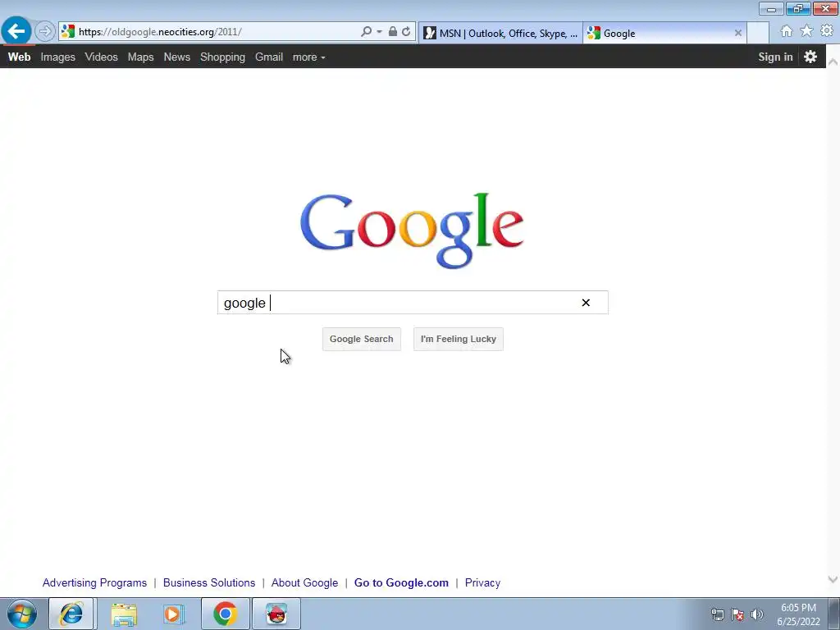Open Action Center flag tray icon

pos(737,614)
